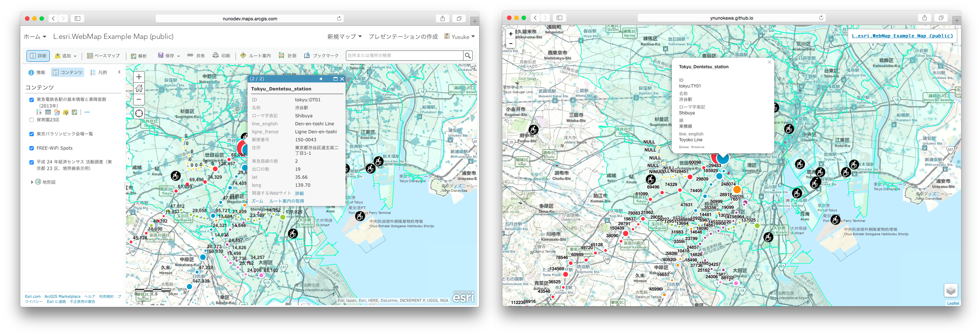The image size is (980, 336).
Task: Click the Esri.com footer link
Action: [33, 296]
